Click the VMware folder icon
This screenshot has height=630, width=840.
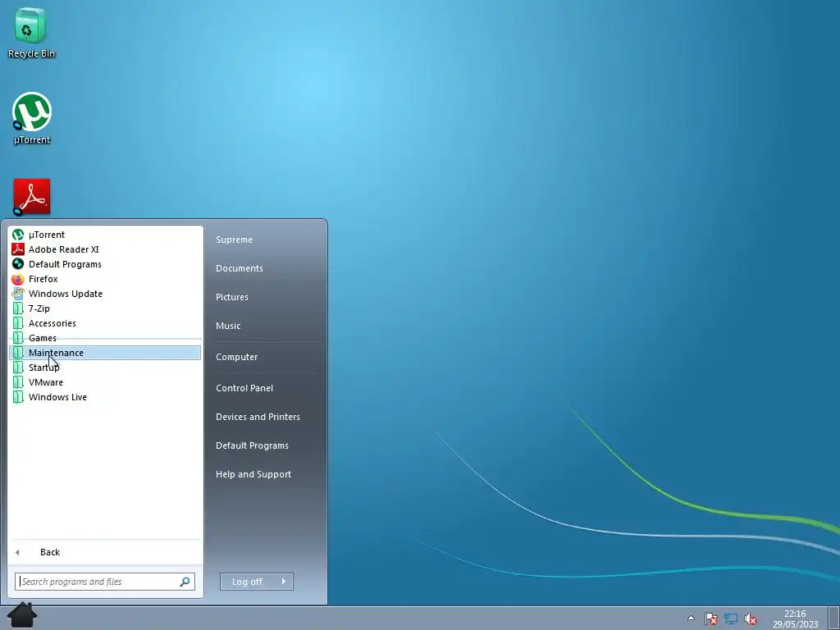pos(18,382)
